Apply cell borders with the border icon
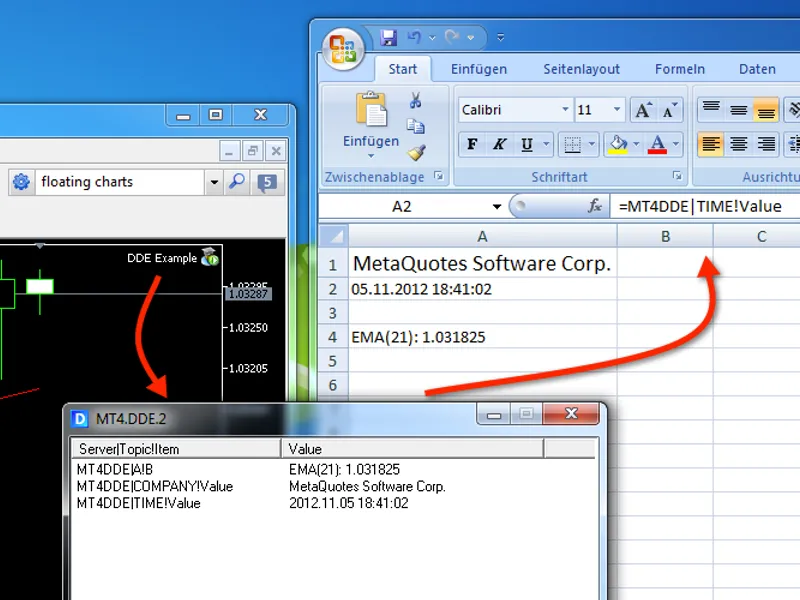Screen dimensions: 800x600 [x=572, y=145]
